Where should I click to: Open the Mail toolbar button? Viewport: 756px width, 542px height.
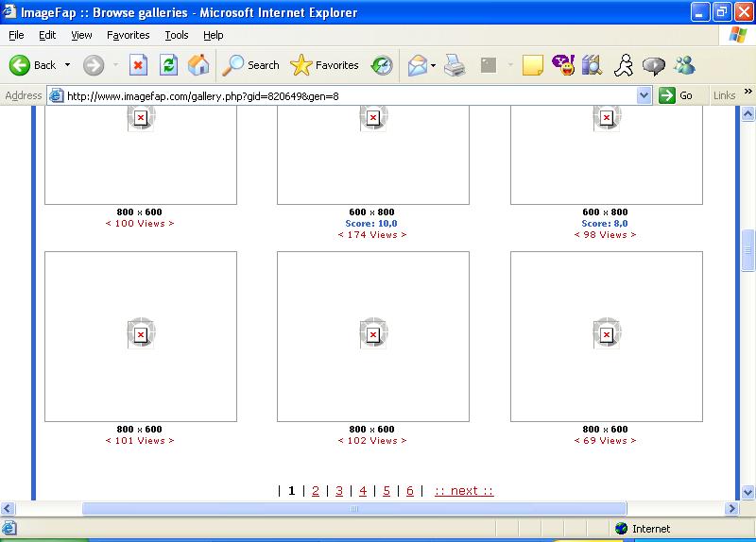(x=417, y=65)
